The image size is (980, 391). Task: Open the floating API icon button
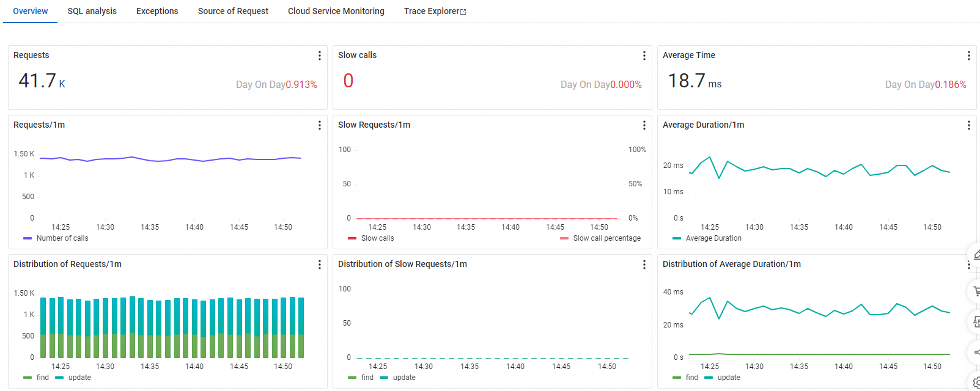(x=976, y=322)
